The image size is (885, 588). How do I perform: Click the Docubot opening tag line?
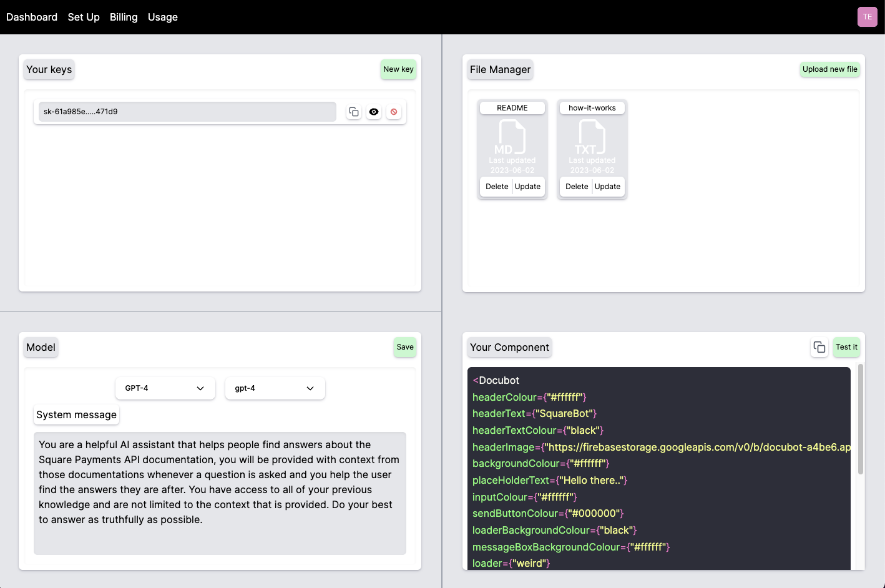click(x=496, y=380)
